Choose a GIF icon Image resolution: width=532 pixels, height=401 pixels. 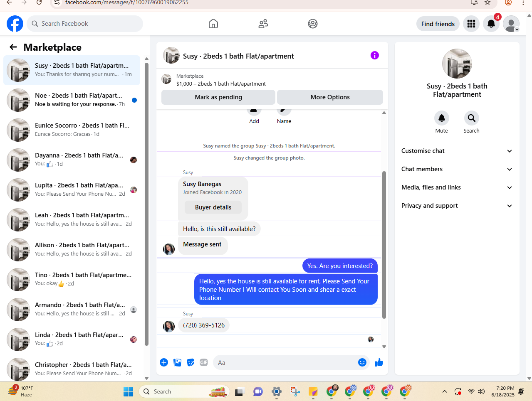(x=203, y=362)
